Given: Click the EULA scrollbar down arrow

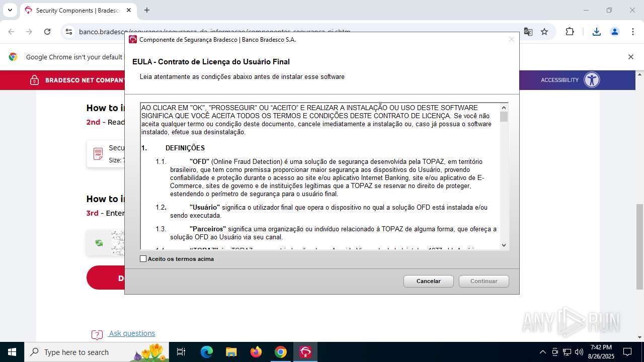Looking at the screenshot, I should tap(504, 245).
